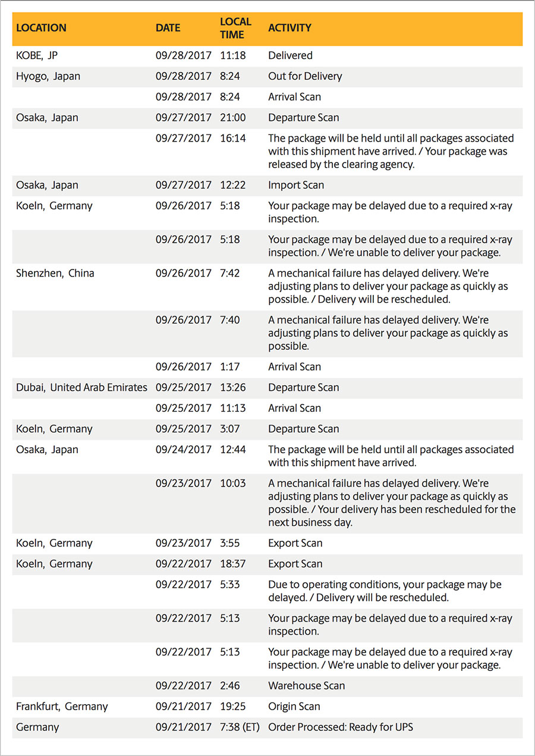Select the Hyogo, Japan location
The image size is (535, 756).
48,76
